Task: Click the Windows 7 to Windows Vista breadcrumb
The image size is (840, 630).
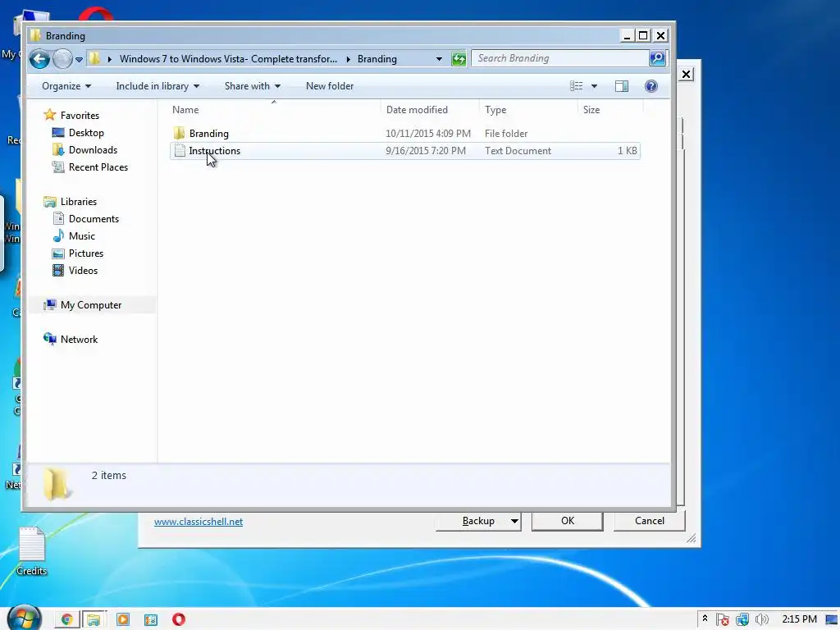Action: (x=228, y=59)
